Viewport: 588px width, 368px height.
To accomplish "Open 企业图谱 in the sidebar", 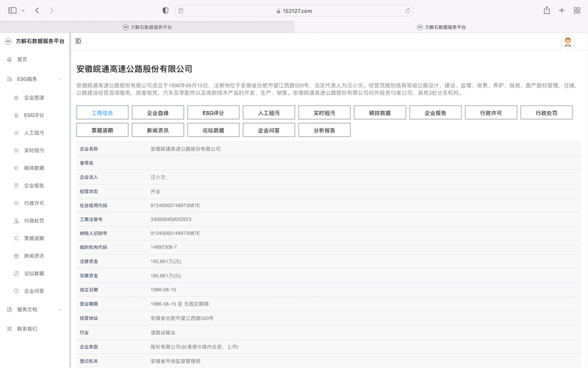I will [x=35, y=98].
